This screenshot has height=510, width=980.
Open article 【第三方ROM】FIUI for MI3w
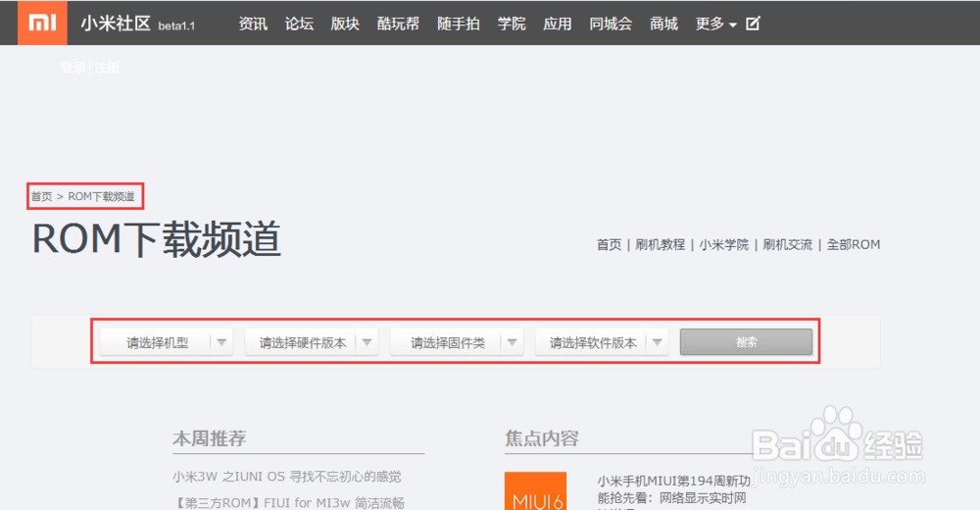(x=289, y=502)
